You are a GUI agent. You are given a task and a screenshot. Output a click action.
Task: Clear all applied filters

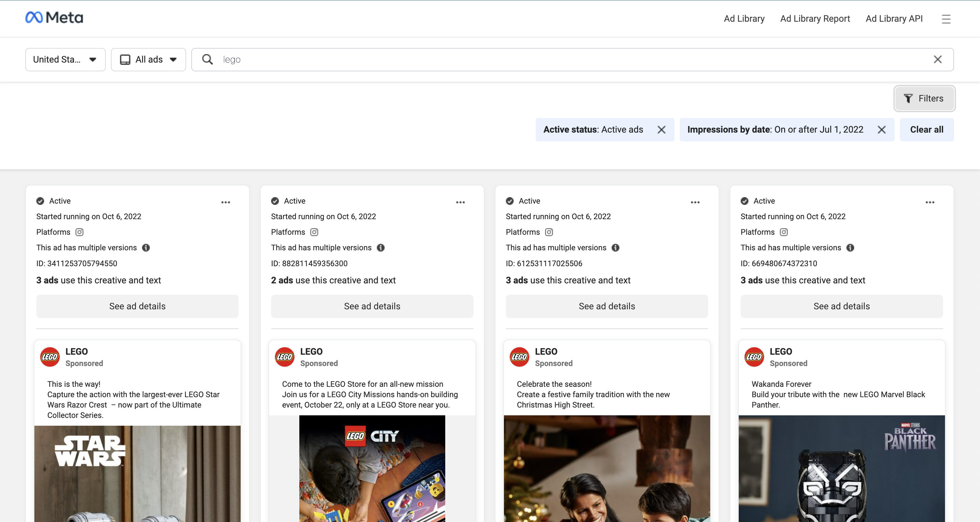[x=927, y=130]
